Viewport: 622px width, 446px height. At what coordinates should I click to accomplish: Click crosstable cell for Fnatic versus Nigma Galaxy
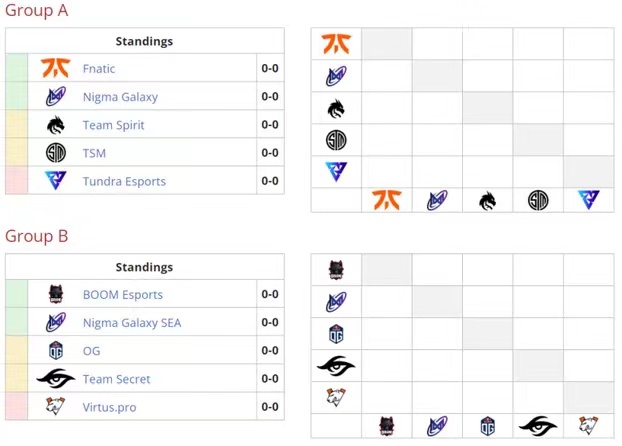click(x=437, y=44)
